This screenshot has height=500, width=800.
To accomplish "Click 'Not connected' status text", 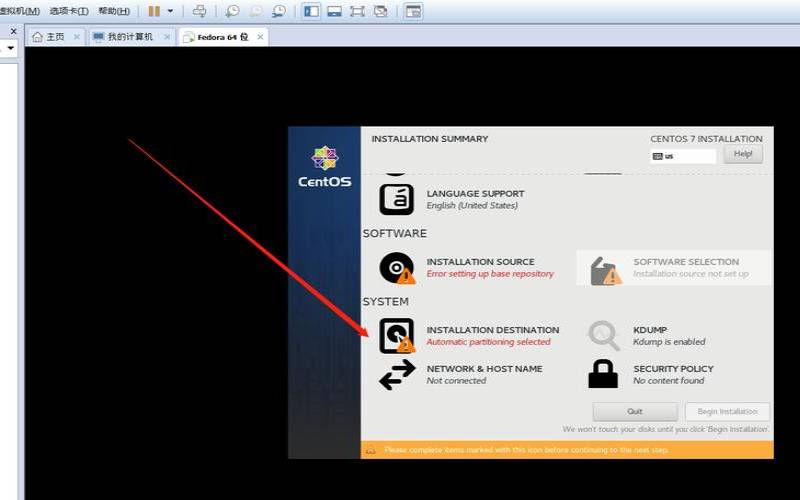I will coord(456,381).
